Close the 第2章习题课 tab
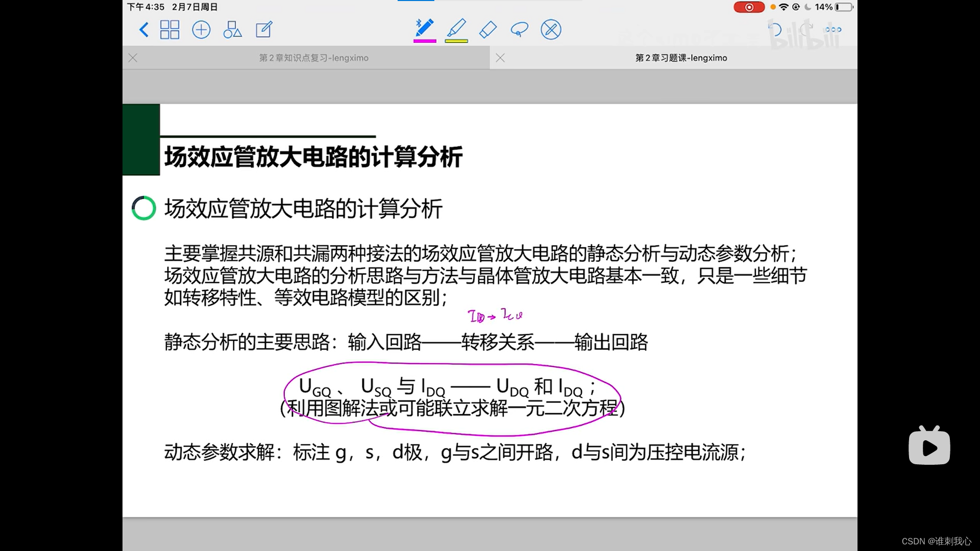This screenshot has height=551, width=980. click(x=500, y=58)
